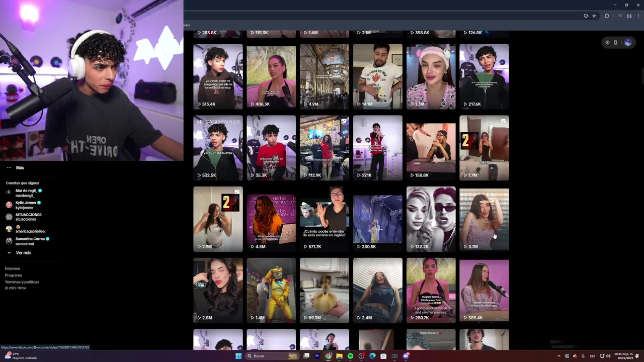Click the phone icon in floating pill

tap(615, 42)
